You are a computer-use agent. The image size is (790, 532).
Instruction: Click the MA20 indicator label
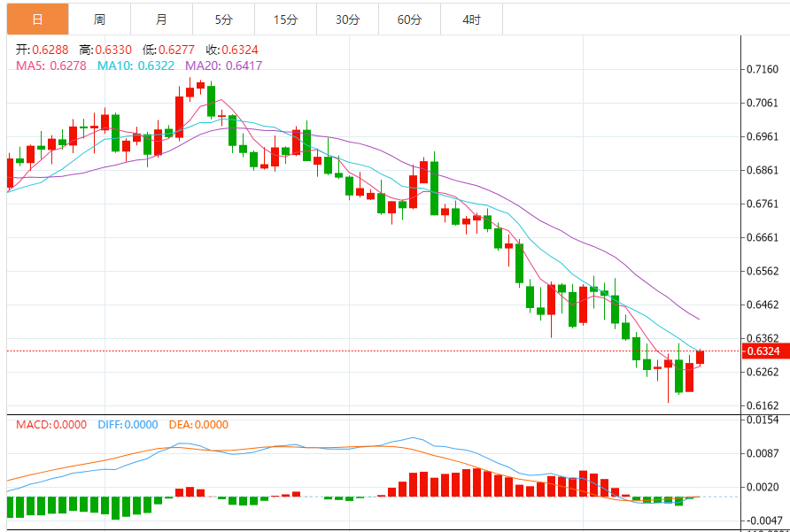(x=224, y=66)
